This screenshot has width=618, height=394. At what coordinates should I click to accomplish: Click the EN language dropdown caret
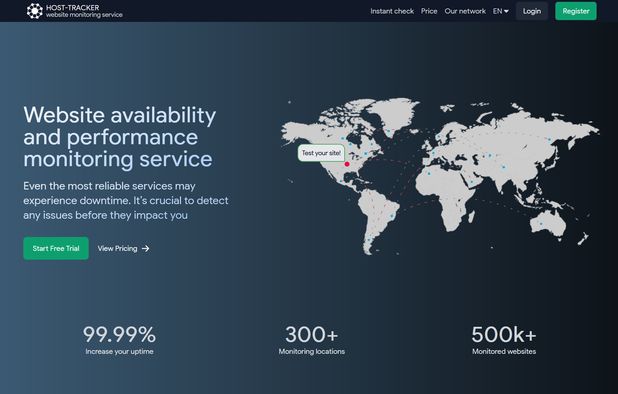(x=506, y=11)
